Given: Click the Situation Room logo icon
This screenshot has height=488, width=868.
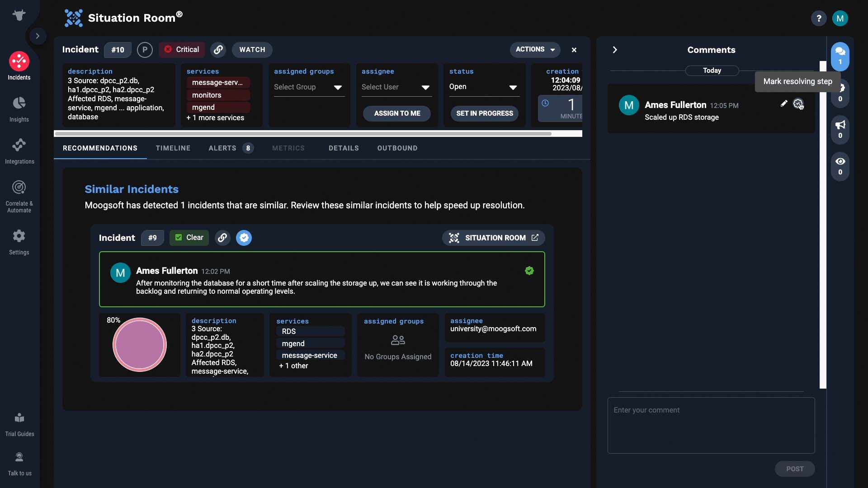Looking at the screenshot, I should (x=73, y=18).
